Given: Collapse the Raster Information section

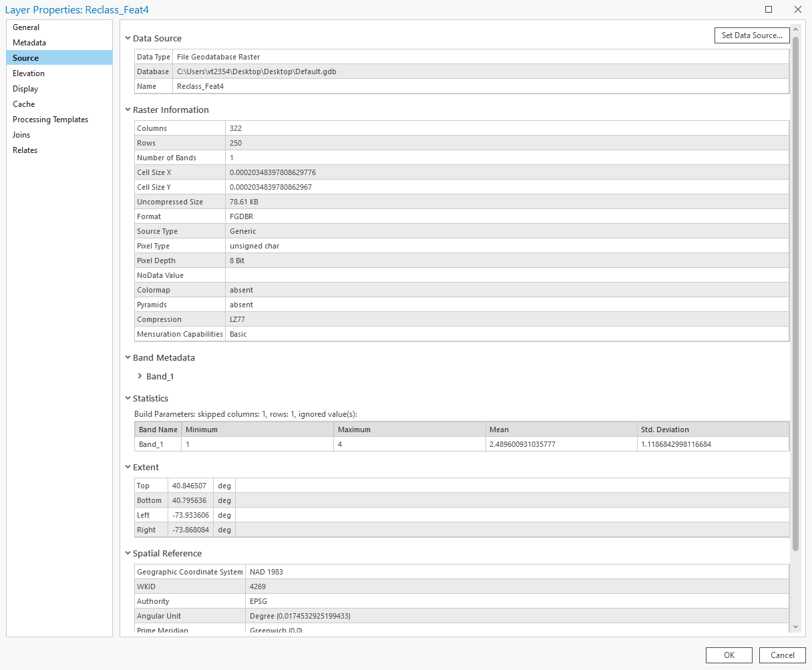Looking at the screenshot, I should coord(128,110).
